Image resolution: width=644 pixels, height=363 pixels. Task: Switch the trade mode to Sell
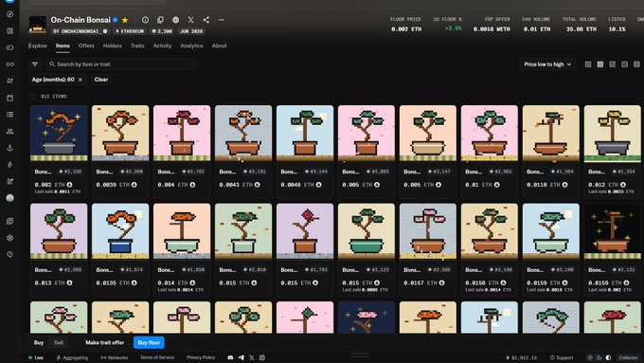point(59,342)
